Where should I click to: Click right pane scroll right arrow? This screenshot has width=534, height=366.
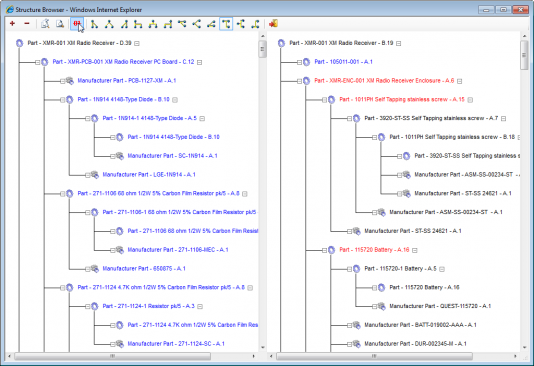click(515, 356)
